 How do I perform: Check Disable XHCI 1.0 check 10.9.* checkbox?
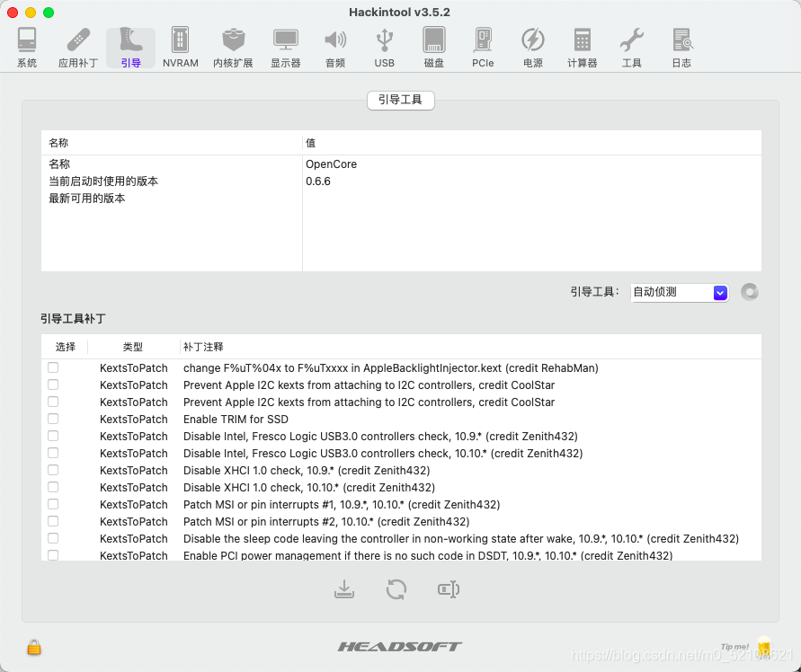tap(53, 470)
